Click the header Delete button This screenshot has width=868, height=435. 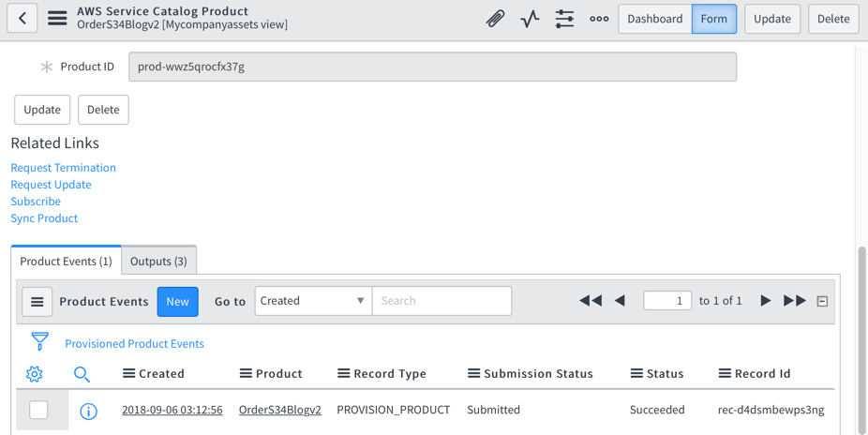(x=833, y=19)
